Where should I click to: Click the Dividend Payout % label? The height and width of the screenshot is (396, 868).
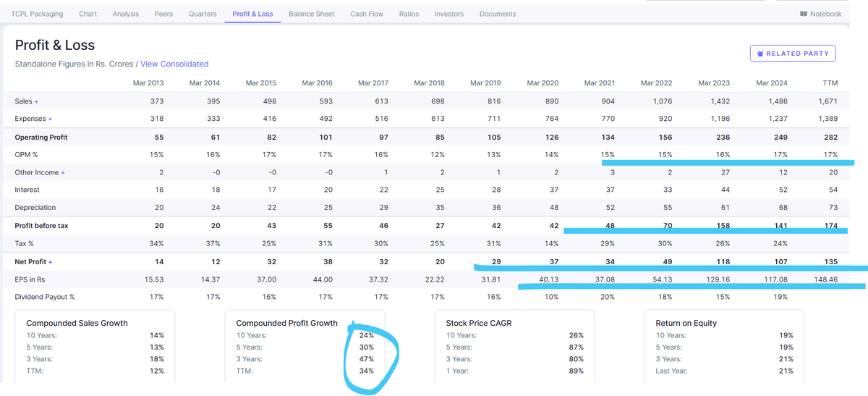[x=45, y=297]
